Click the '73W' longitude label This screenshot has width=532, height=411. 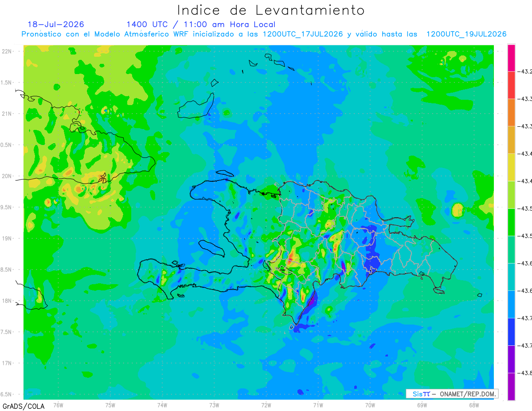pyautogui.click(x=214, y=405)
